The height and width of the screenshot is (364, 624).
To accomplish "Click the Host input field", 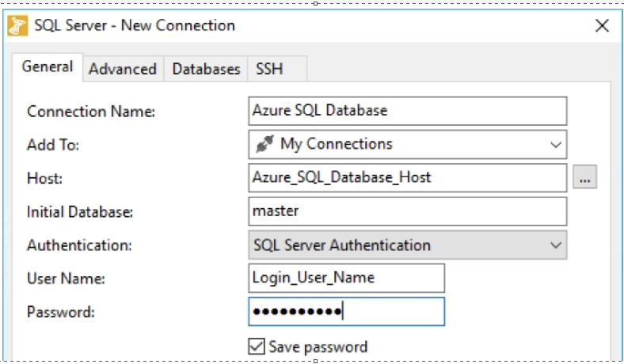I will pos(408,178).
